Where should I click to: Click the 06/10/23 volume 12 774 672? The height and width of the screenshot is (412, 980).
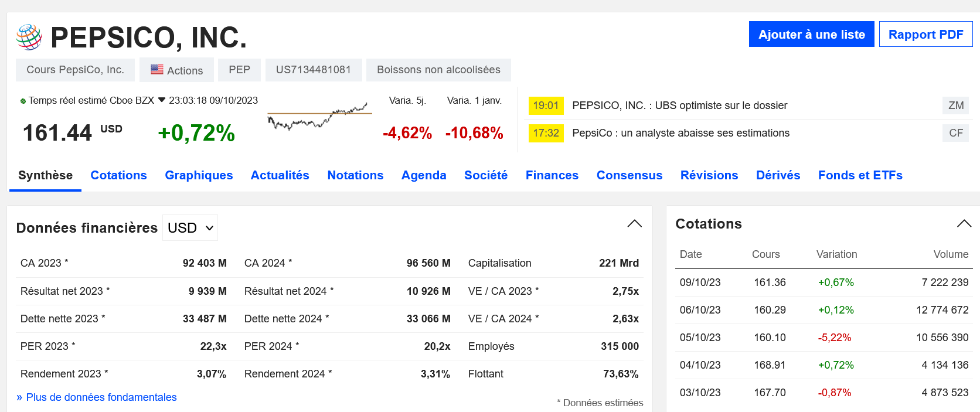pos(942,310)
